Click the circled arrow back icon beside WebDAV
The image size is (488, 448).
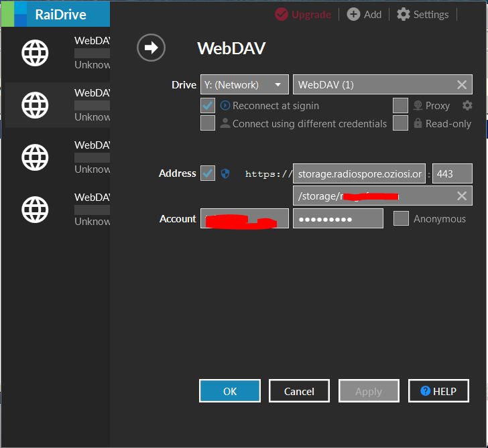[151, 48]
